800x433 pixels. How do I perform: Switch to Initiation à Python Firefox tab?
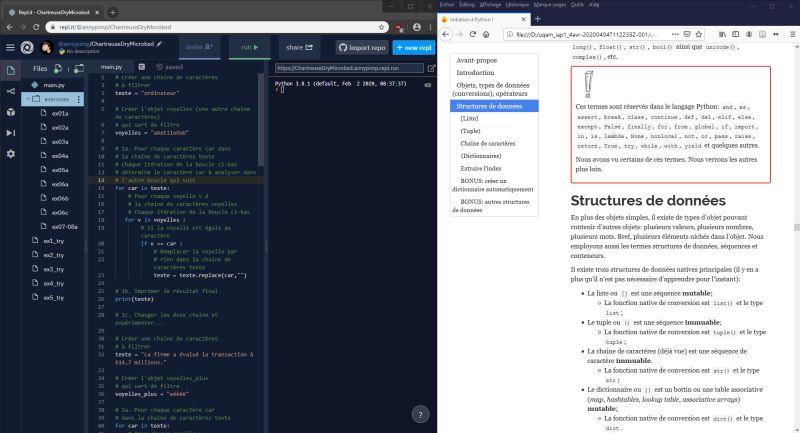pyautogui.click(x=484, y=19)
